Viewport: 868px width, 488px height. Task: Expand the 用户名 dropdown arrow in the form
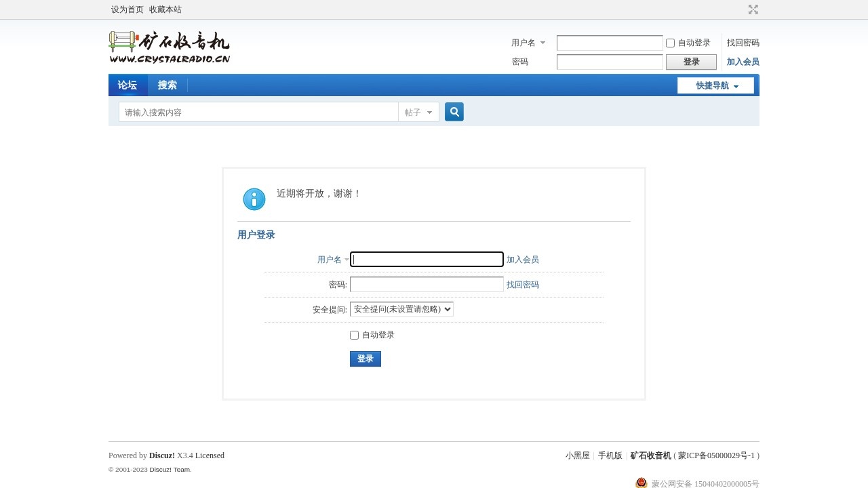pyautogui.click(x=346, y=260)
